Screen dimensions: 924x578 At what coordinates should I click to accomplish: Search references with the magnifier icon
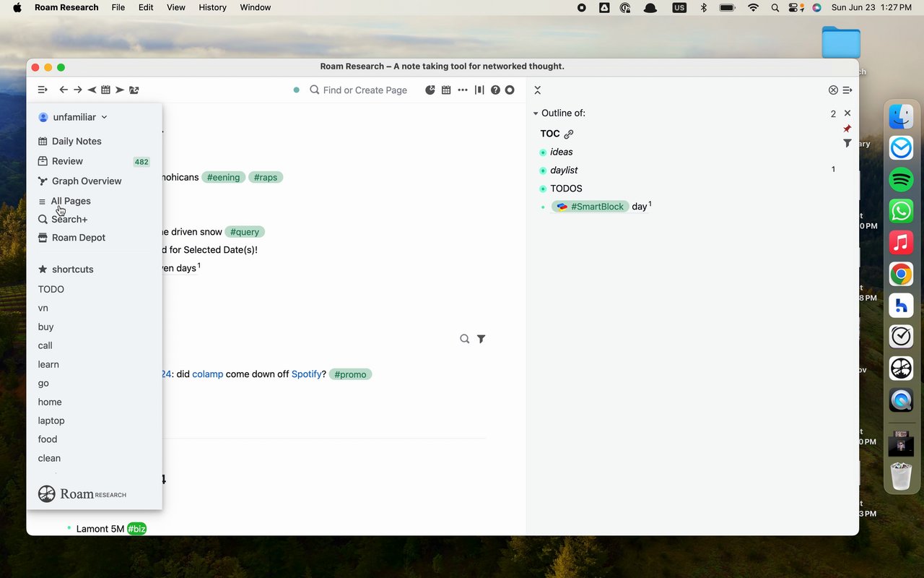point(465,339)
